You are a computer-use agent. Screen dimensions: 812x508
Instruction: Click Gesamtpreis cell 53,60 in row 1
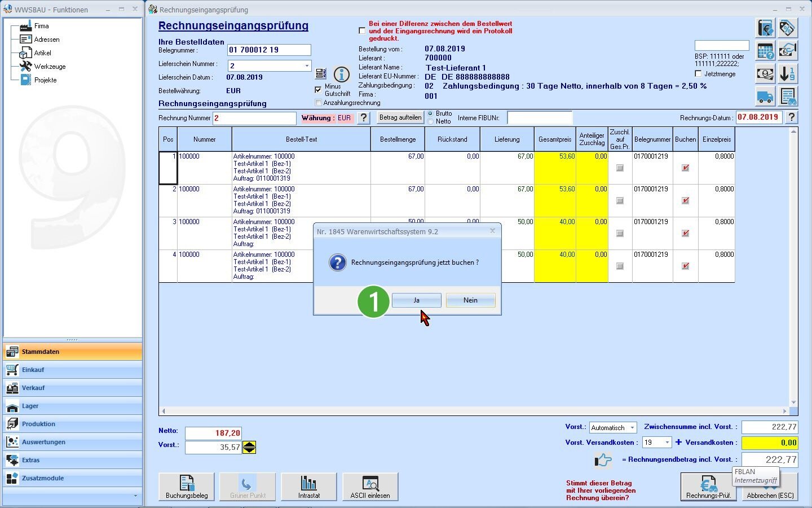[x=555, y=168]
